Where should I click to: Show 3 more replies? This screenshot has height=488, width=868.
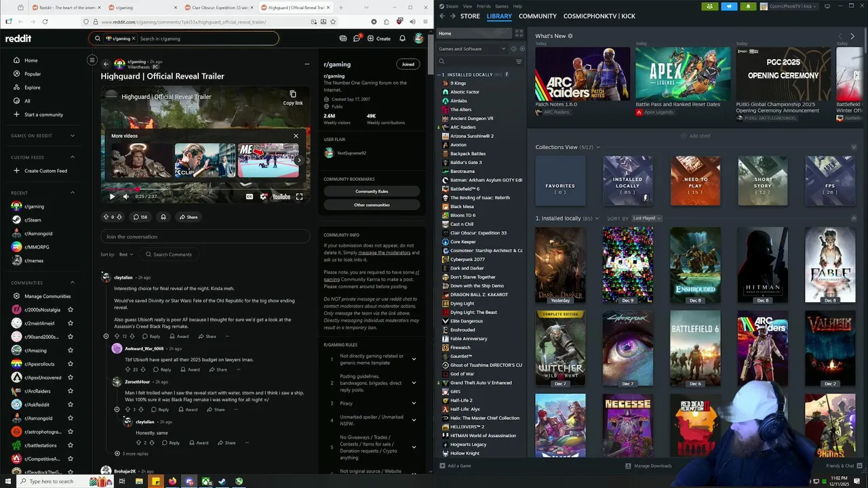(x=132, y=453)
